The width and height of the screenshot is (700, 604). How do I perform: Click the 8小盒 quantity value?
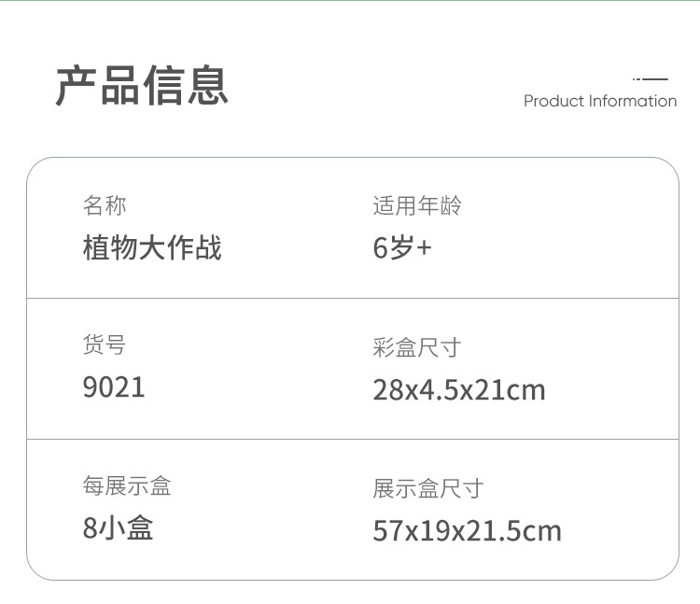[118, 528]
